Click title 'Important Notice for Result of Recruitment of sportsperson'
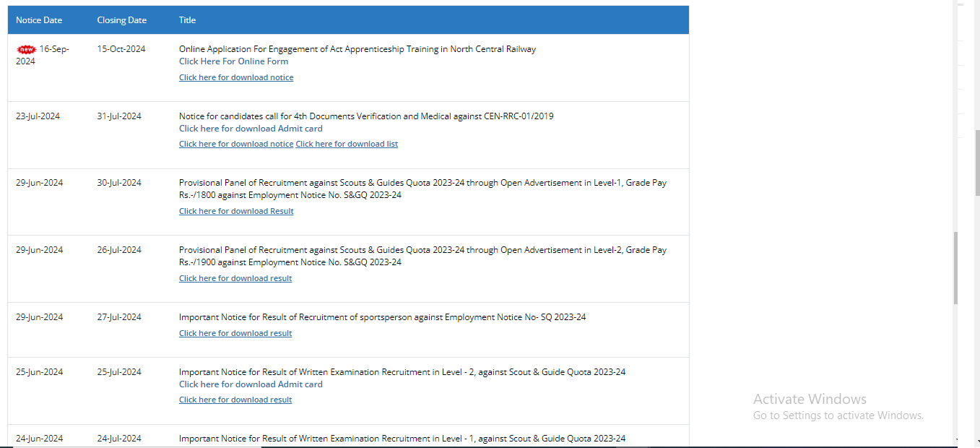The height and width of the screenshot is (448, 980). [x=382, y=317]
